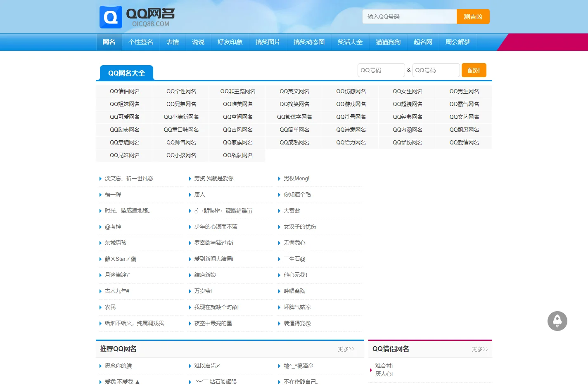Open the QQ帅气网名 category

click(181, 142)
